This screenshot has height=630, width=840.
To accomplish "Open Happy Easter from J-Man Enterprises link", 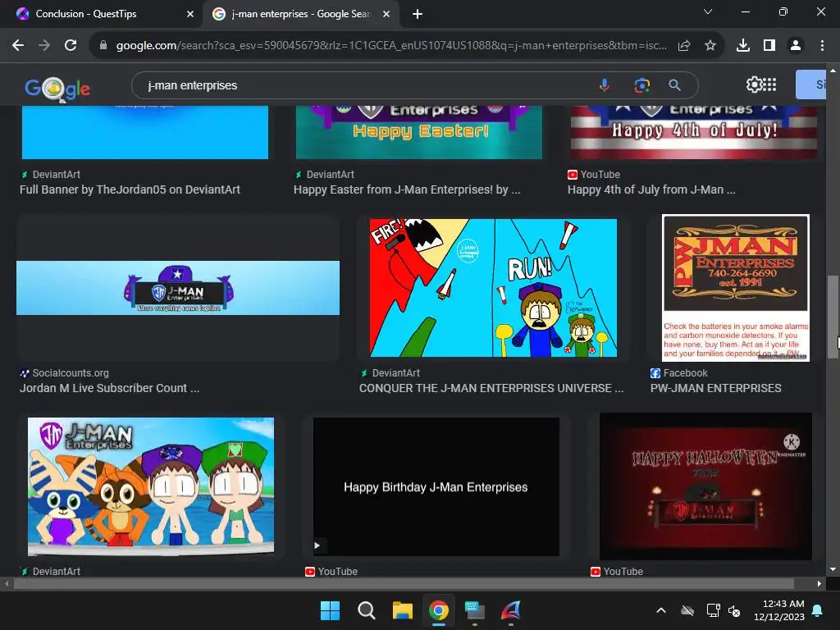I will point(407,189).
